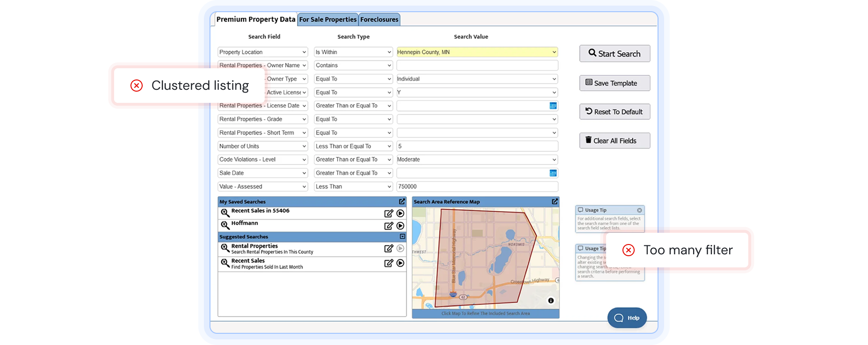
Task: Click the Start Search button
Action: coord(615,54)
